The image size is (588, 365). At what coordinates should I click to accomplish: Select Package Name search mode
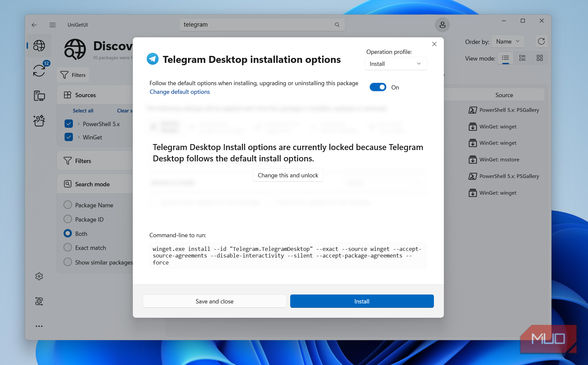[x=68, y=205]
